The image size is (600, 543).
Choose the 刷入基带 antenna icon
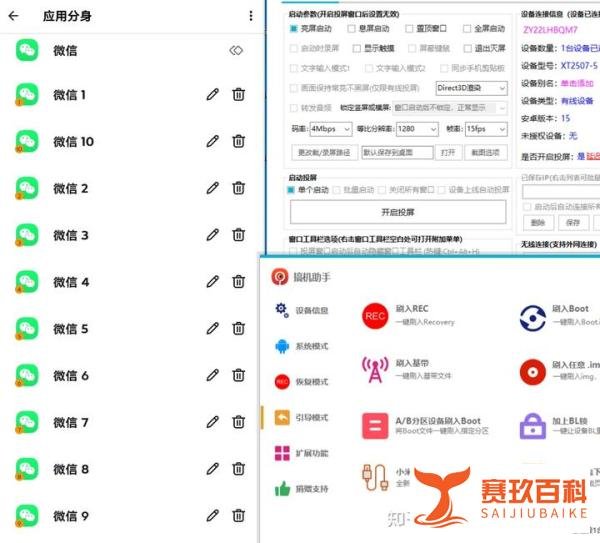(375, 369)
